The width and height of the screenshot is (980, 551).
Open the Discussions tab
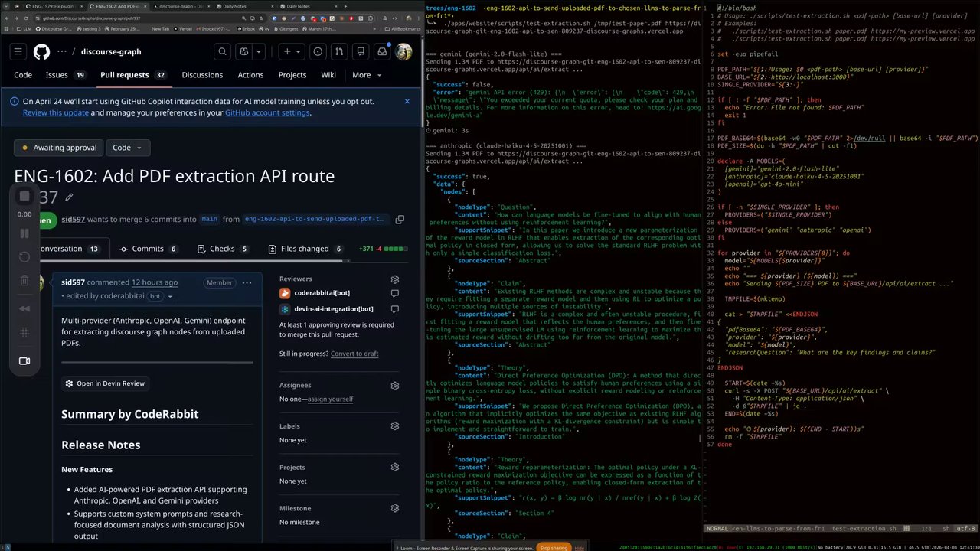pos(202,75)
